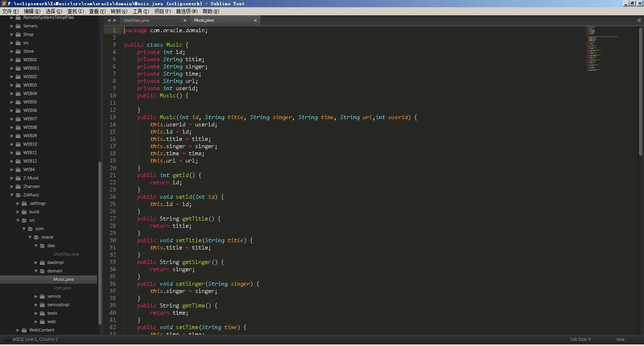Click line number 13 in the gutter
Screen dimensions: 644x346
(x=113, y=117)
